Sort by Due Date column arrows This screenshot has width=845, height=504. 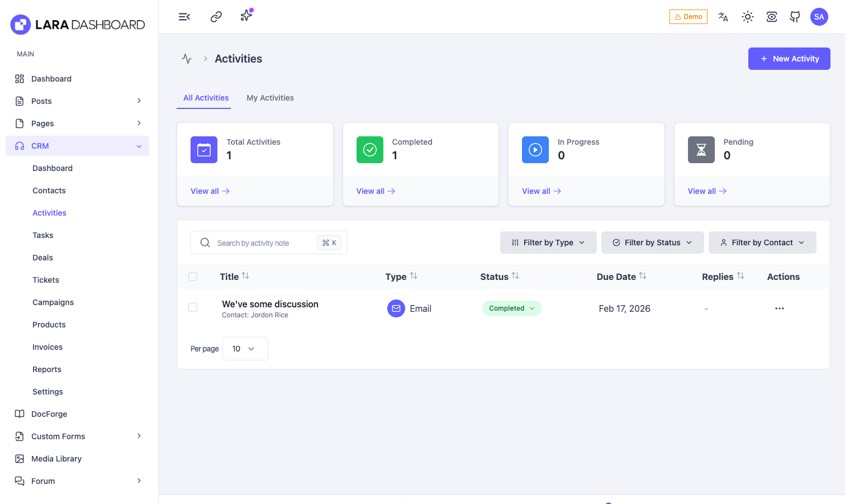click(643, 276)
